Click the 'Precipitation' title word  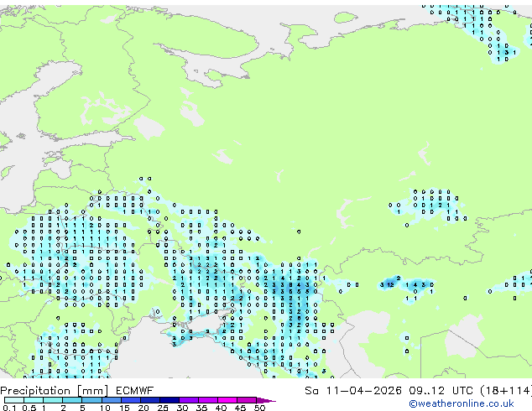pos(35,391)
